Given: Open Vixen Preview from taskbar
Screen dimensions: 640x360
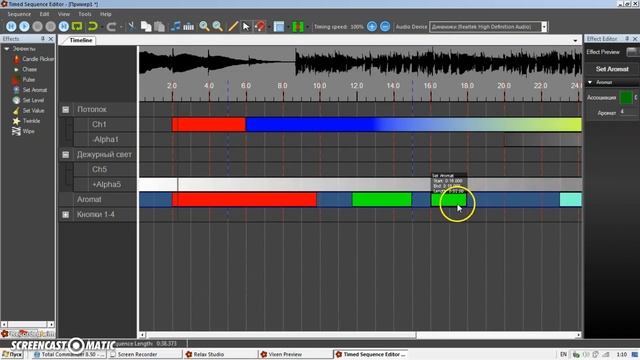Looking at the screenshot, I should point(296,354).
